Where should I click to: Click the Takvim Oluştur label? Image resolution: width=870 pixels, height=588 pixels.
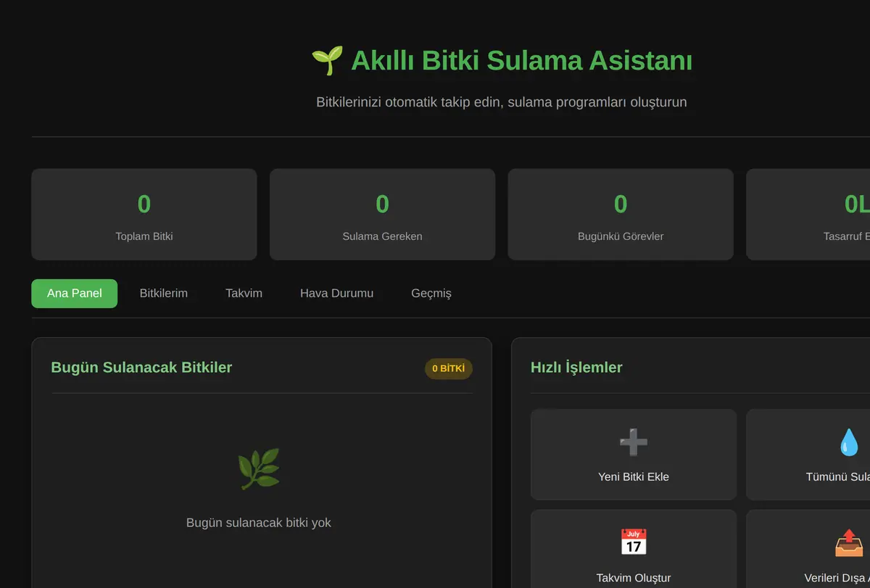pyautogui.click(x=634, y=578)
